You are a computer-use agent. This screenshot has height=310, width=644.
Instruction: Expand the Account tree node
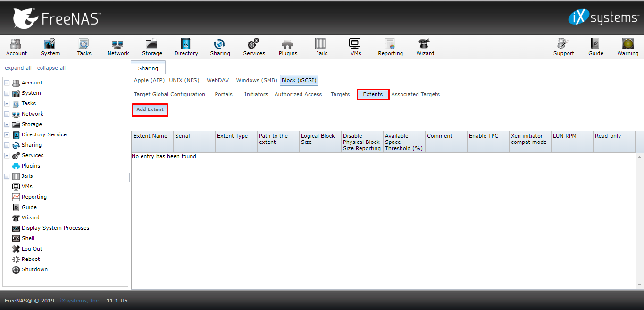(x=7, y=83)
